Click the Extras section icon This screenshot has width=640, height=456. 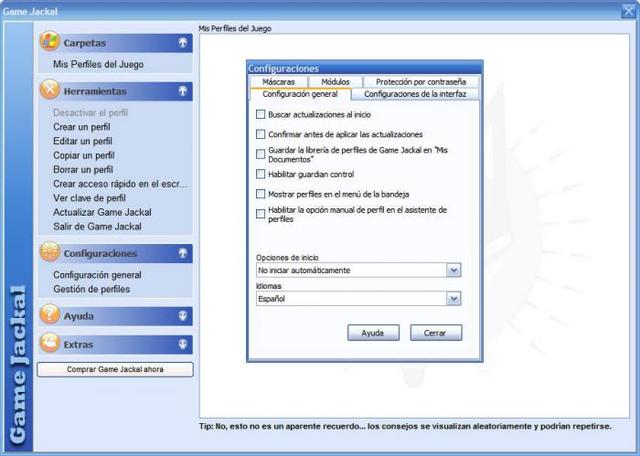point(50,343)
